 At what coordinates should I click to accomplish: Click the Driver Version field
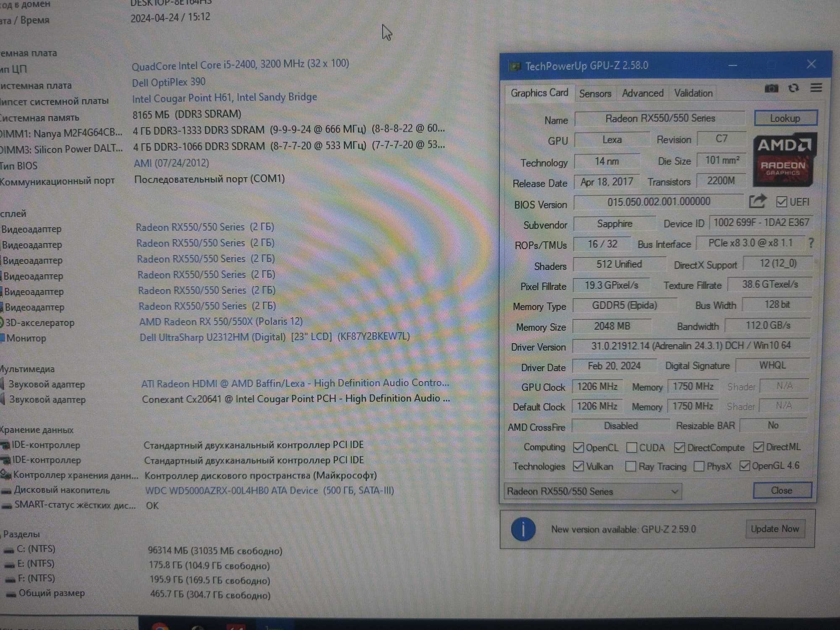click(691, 346)
